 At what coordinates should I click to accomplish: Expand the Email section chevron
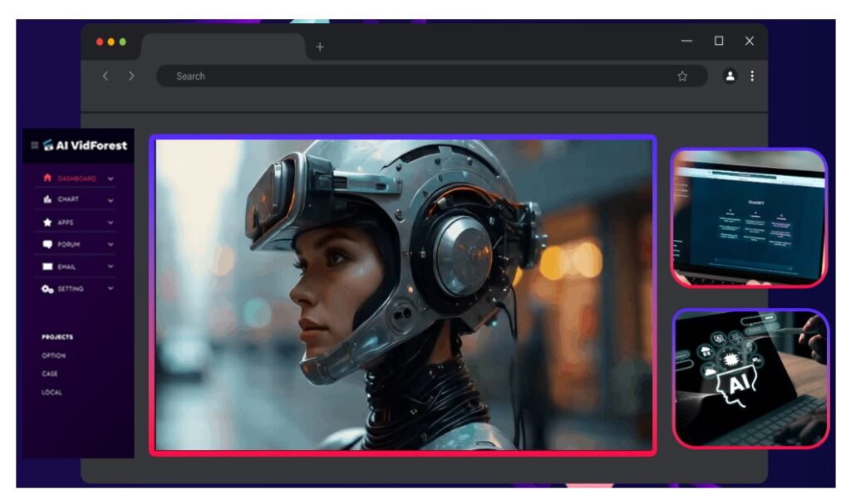[111, 267]
